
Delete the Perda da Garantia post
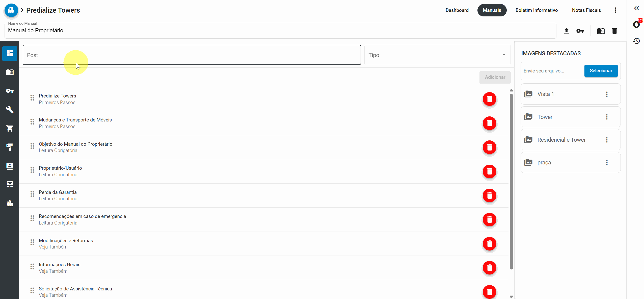point(489,195)
